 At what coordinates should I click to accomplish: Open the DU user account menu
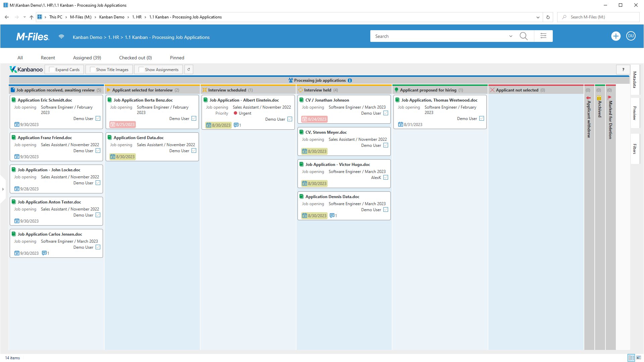(x=631, y=36)
